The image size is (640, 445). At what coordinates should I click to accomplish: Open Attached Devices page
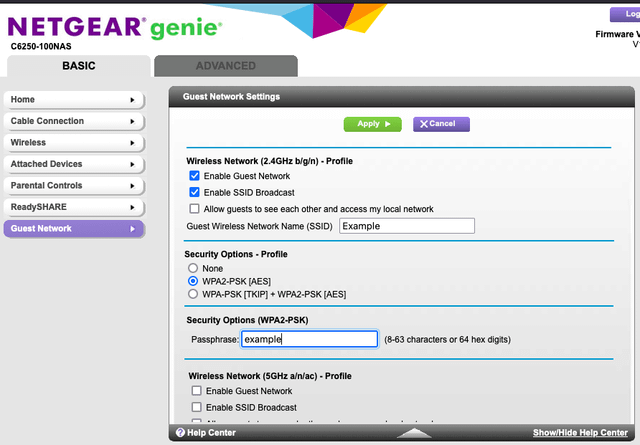[74, 164]
